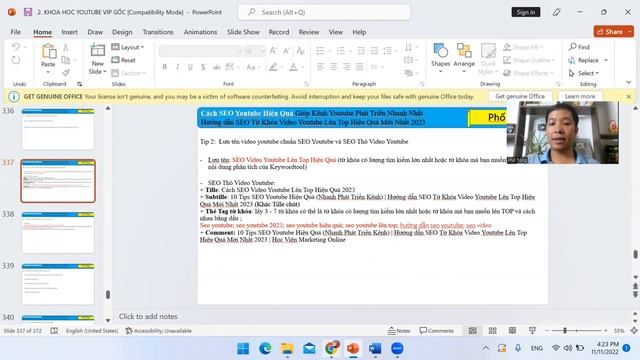Start Slide Show from status bar icon
This screenshot has width=640, height=360.
[x=532, y=331]
